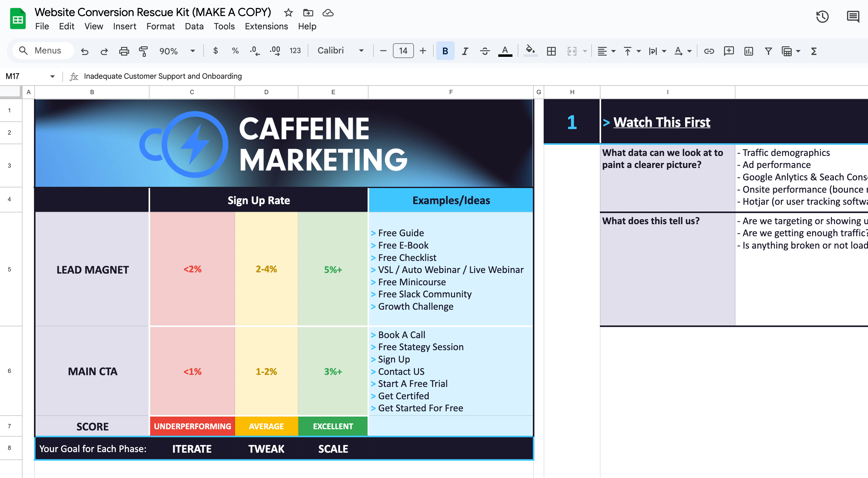
Task: Open version history
Action: click(822, 17)
